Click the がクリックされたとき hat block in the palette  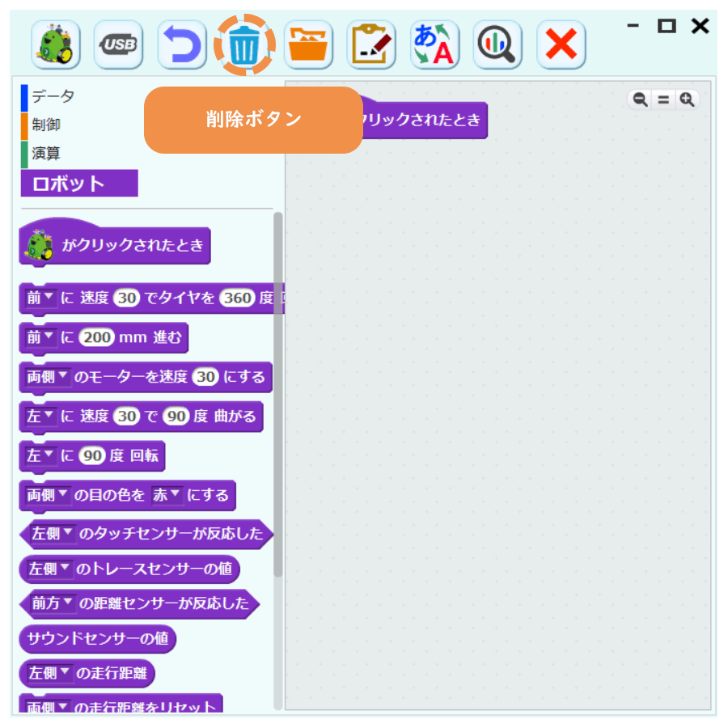click(115, 243)
